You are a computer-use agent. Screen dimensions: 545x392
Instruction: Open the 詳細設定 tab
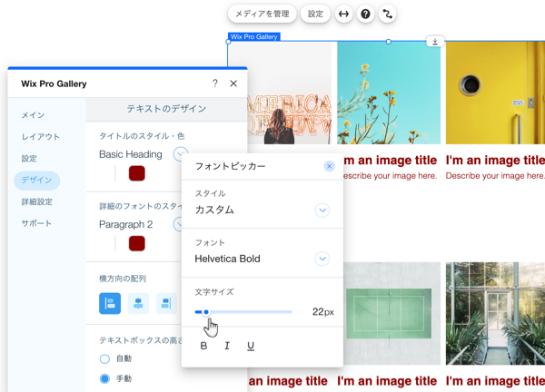pos(37,201)
